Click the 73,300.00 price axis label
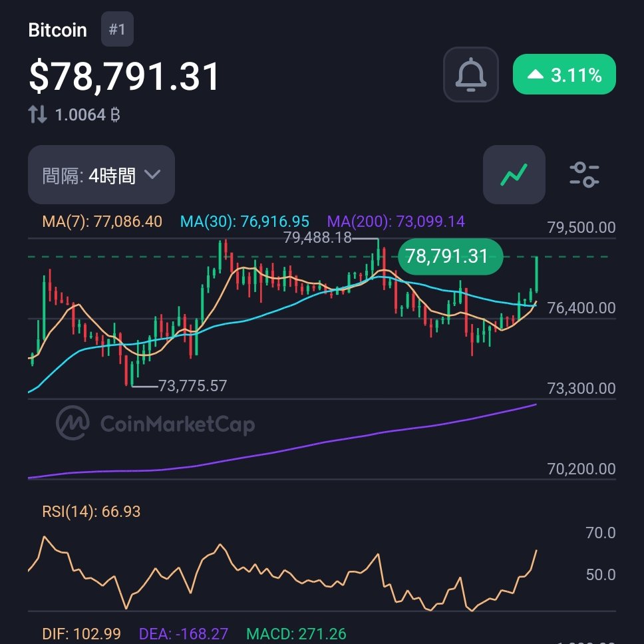The height and width of the screenshot is (644, 644). 581,389
